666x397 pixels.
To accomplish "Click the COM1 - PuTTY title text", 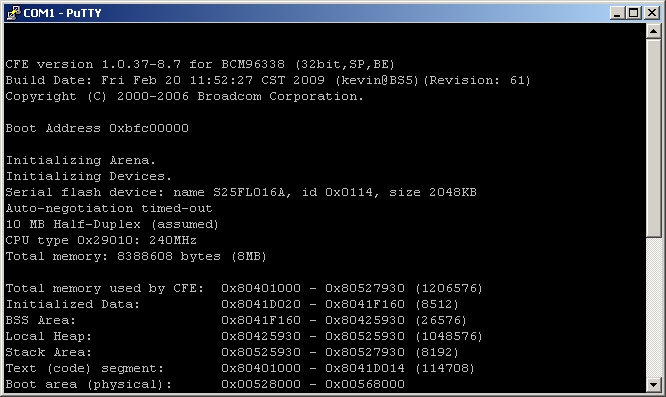I will [62, 13].
